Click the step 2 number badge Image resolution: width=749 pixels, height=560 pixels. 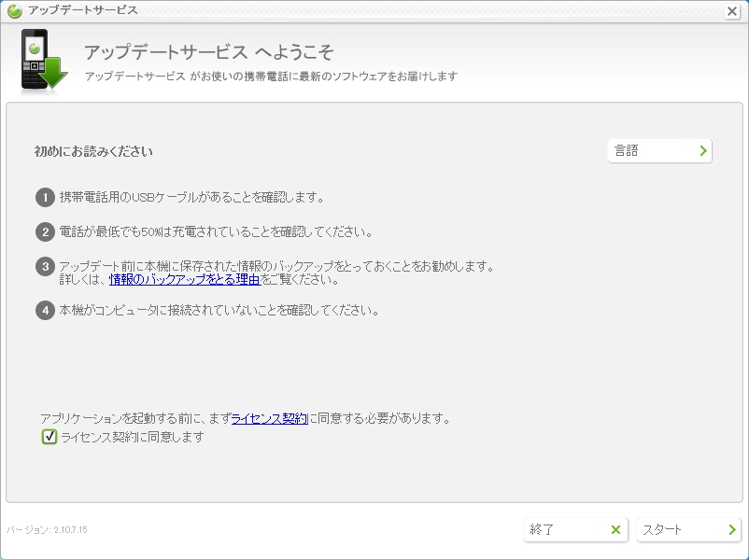[45, 231]
